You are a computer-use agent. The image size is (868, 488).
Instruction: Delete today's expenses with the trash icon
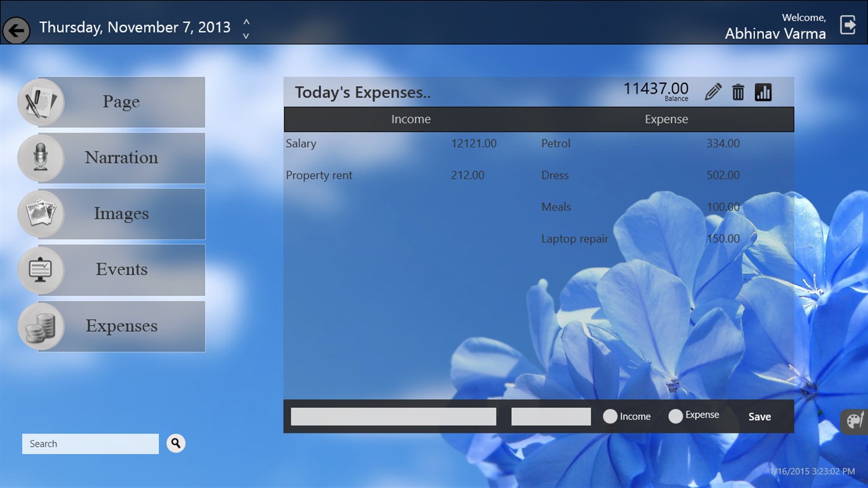[x=738, y=91]
